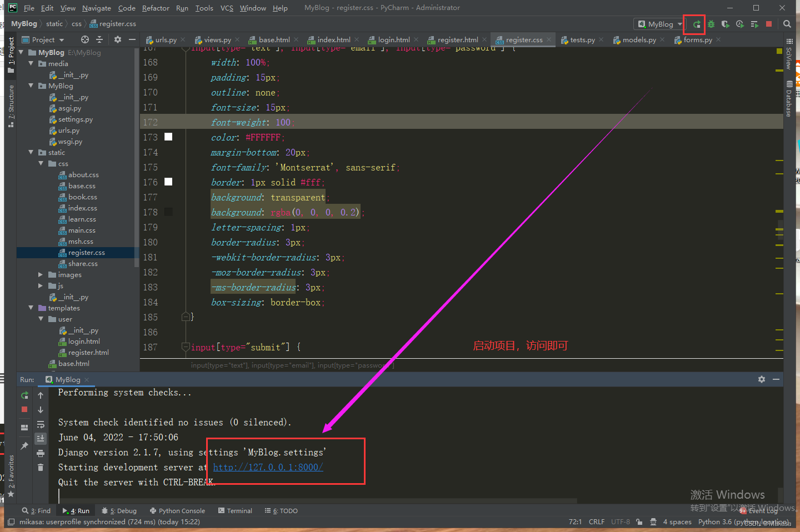Viewport: 800px width, 532px height.
Task: Stop process in Run panel
Action: click(24, 409)
